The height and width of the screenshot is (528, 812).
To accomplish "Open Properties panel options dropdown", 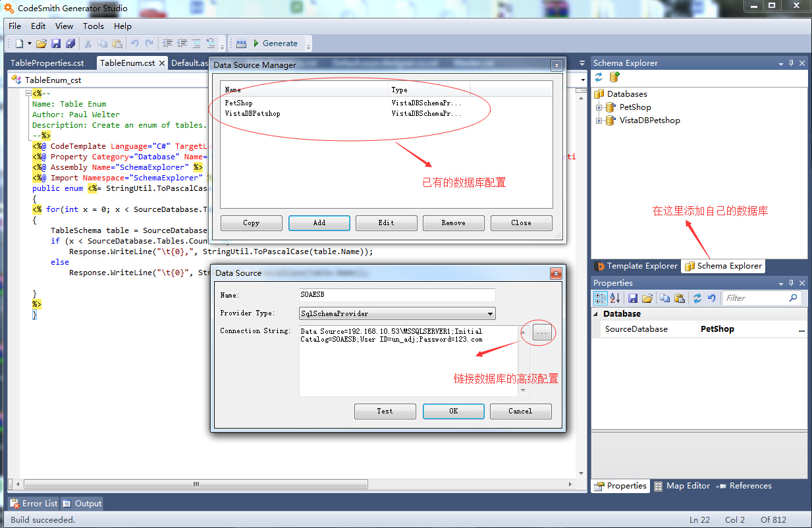I will point(780,283).
